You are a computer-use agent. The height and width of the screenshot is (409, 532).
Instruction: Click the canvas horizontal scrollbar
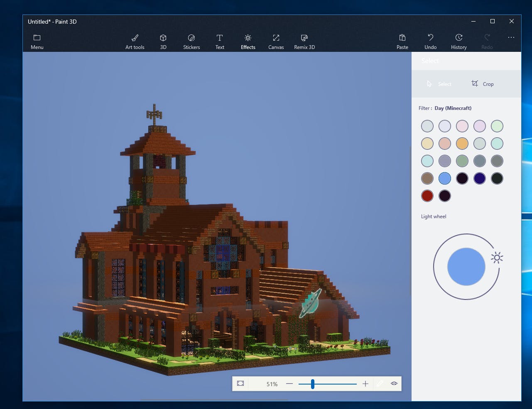[214, 400]
